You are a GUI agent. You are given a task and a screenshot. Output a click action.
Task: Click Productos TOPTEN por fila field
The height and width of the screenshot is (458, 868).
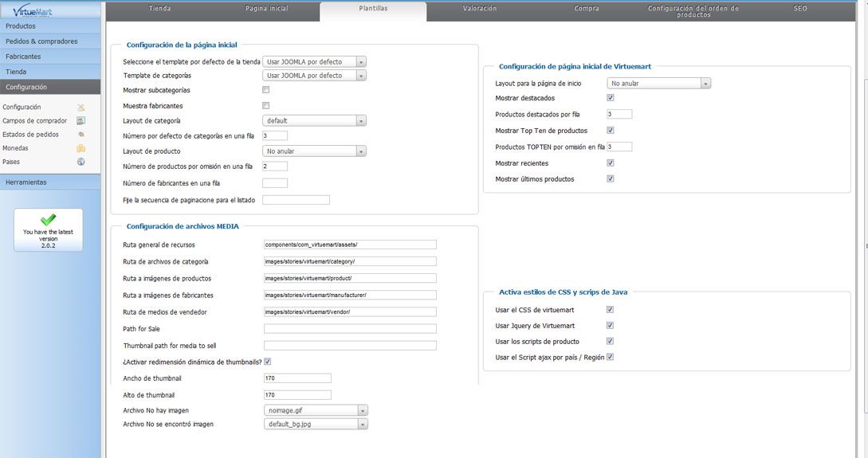[619, 147]
